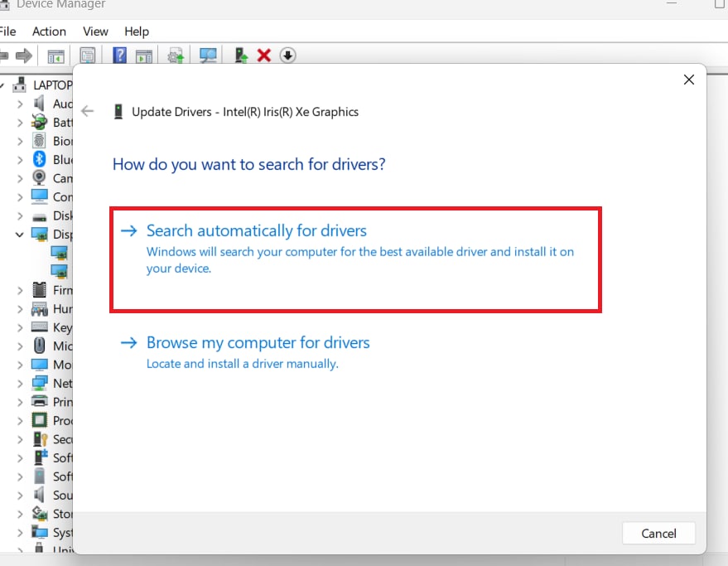728x566 pixels.
Task: Expand the Disk drives chevron
Action: tap(20, 216)
